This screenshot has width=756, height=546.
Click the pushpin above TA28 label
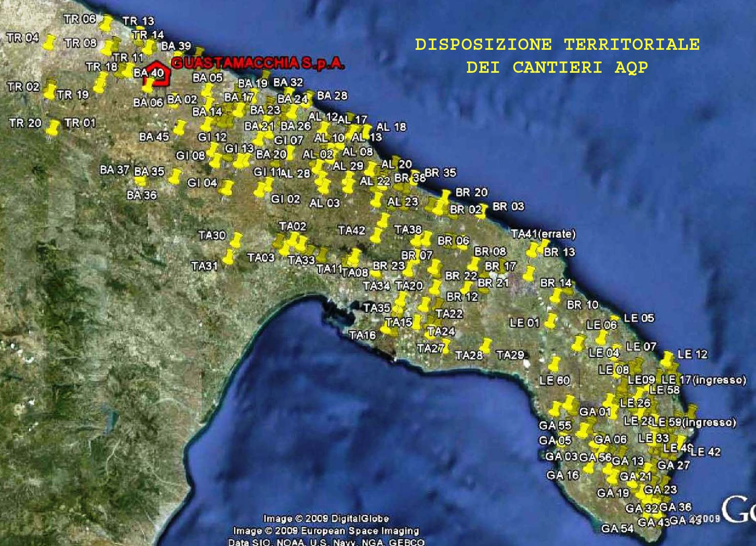485,345
